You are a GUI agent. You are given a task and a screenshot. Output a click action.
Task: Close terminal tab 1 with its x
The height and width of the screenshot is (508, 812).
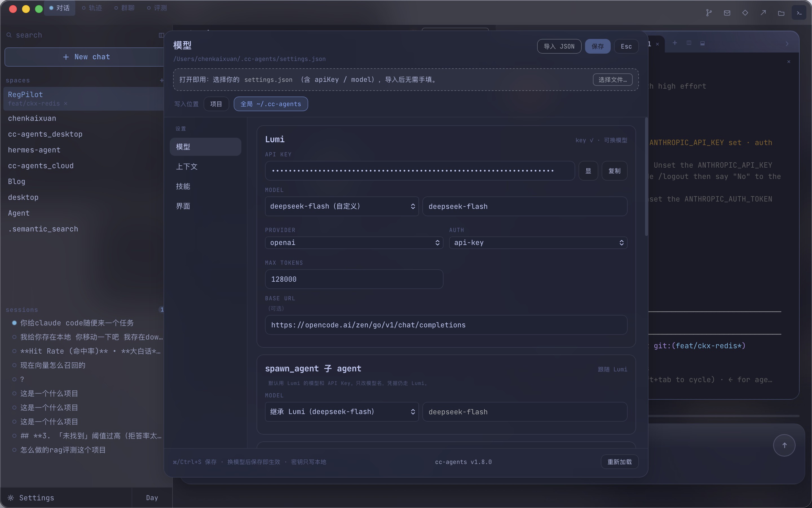(657, 44)
